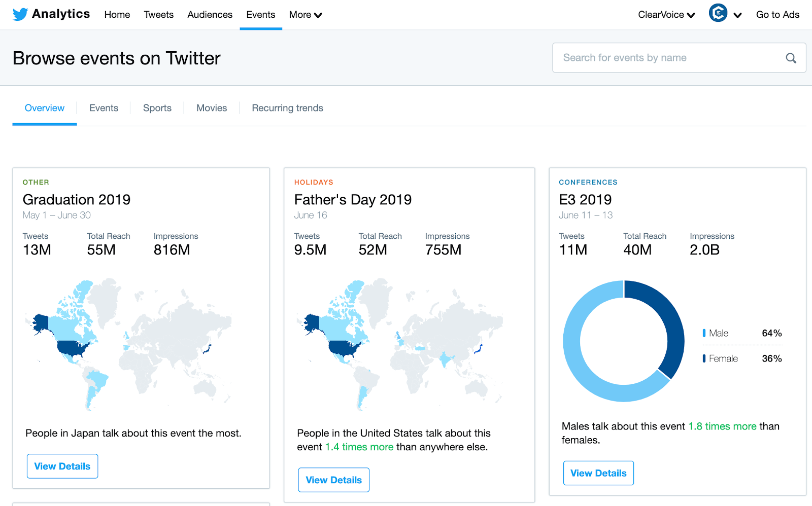
Task: Click the Father's Day world map
Action: point(400,344)
